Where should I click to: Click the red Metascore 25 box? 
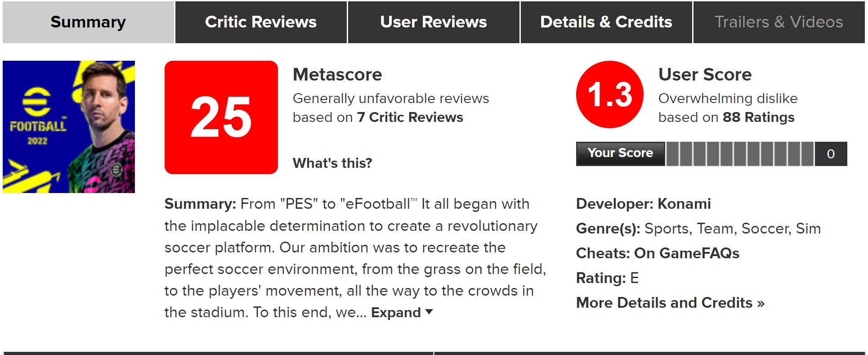click(221, 117)
